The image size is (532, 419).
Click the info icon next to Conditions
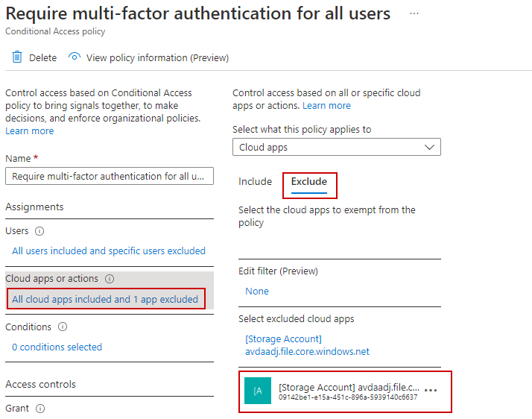coord(63,327)
